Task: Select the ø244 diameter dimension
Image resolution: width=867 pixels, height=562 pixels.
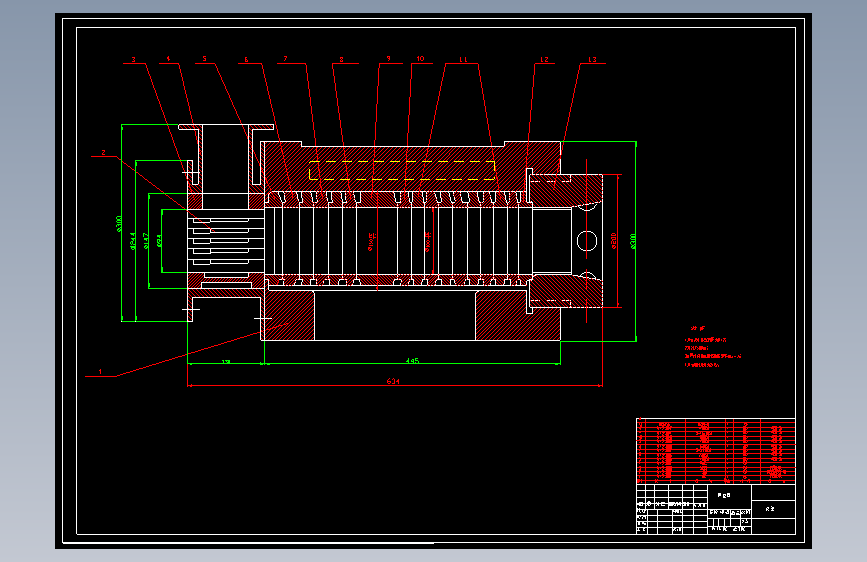Action: (133, 241)
